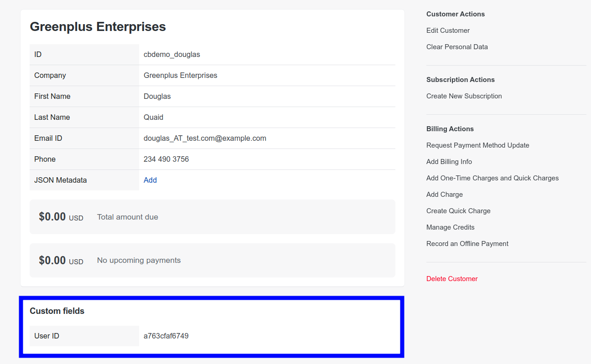Click Create New Subscription
This screenshot has height=364, width=591.
pyautogui.click(x=464, y=96)
